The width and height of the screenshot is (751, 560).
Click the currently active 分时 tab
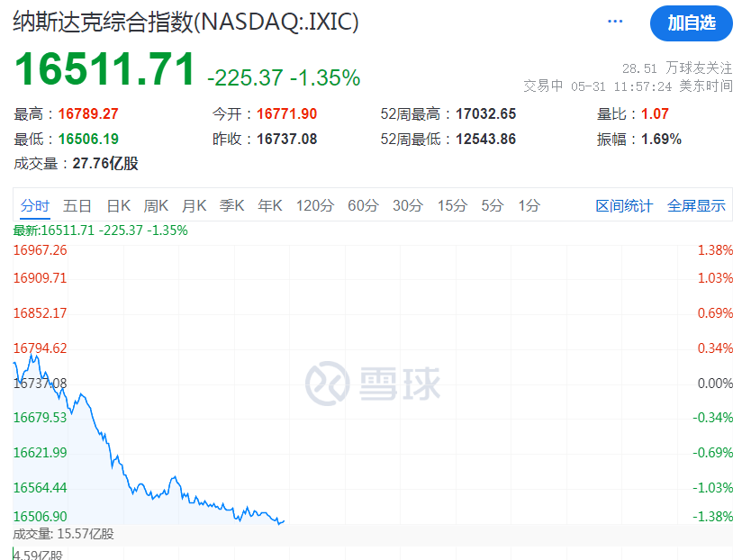[34, 205]
